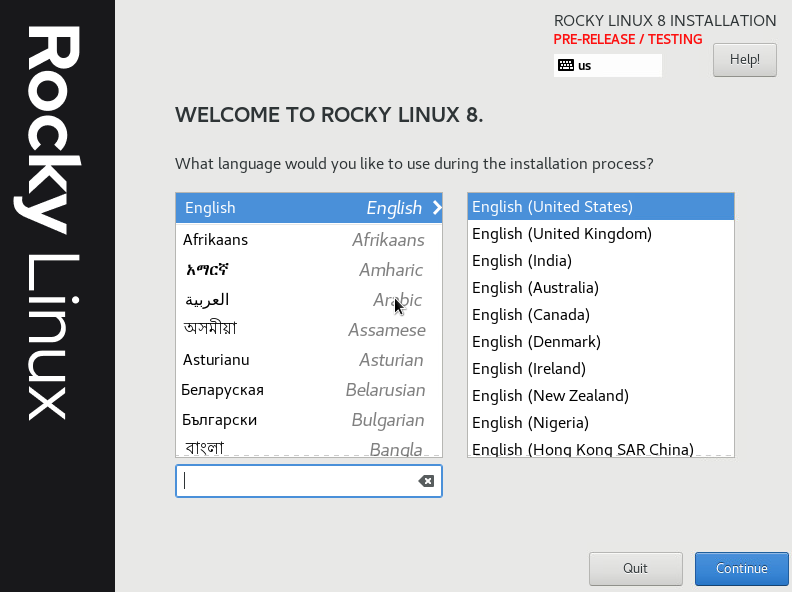
Task: Select Belarusian (Беларуская) language
Action: click(x=309, y=390)
